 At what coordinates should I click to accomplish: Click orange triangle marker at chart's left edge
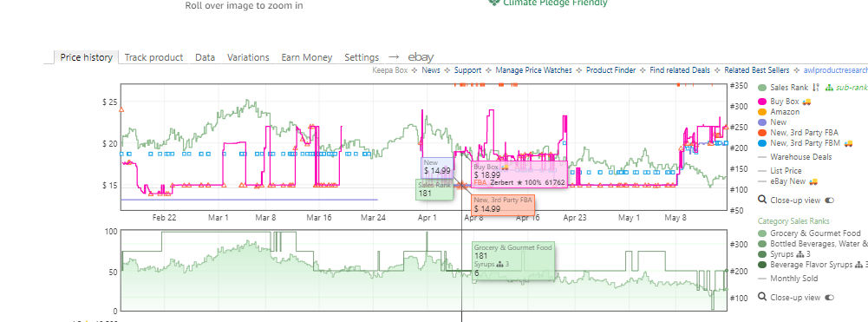121,109
